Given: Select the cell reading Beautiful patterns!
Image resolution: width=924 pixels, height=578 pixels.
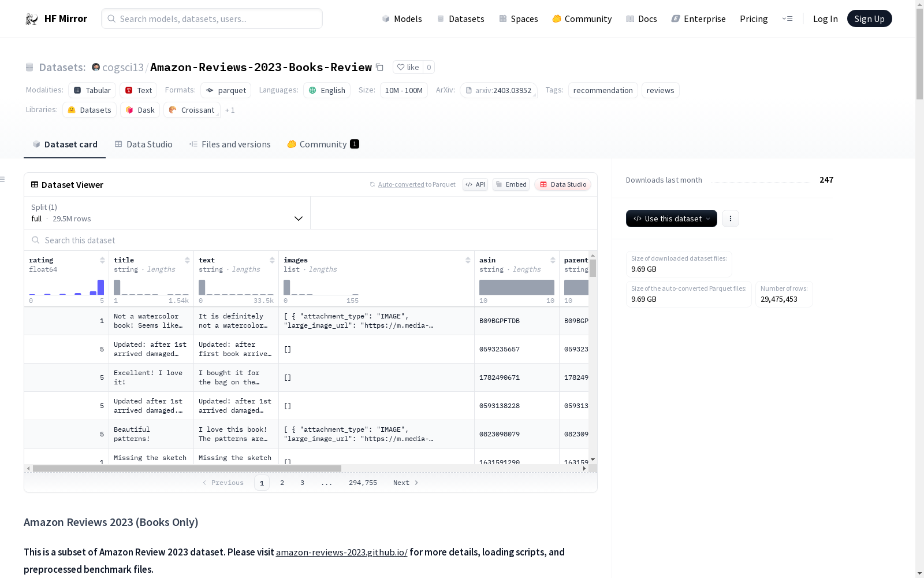Looking at the screenshot, I should (x=151, y=434).
